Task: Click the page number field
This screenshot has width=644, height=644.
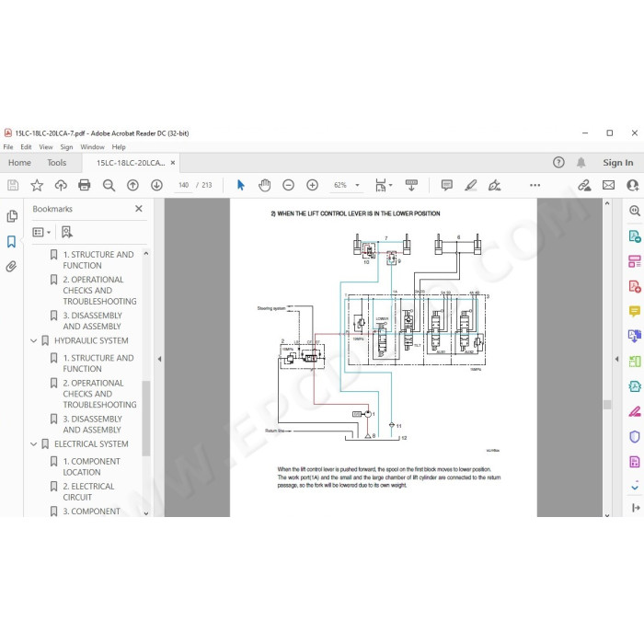Action: pyautogui.click(x=184, y=185)
